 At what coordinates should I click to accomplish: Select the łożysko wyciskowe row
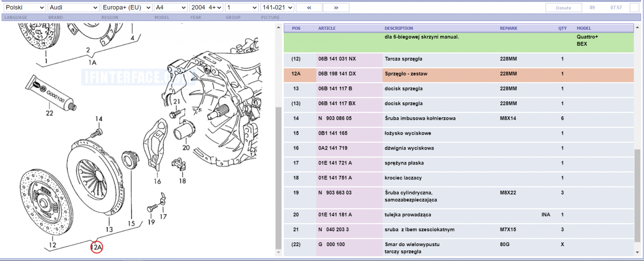[459, 134]
